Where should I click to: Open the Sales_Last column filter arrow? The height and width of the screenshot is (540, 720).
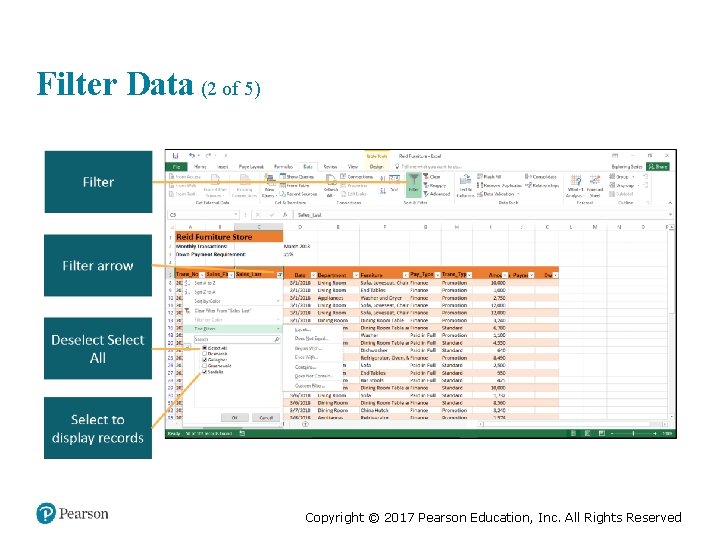(279, 275)
